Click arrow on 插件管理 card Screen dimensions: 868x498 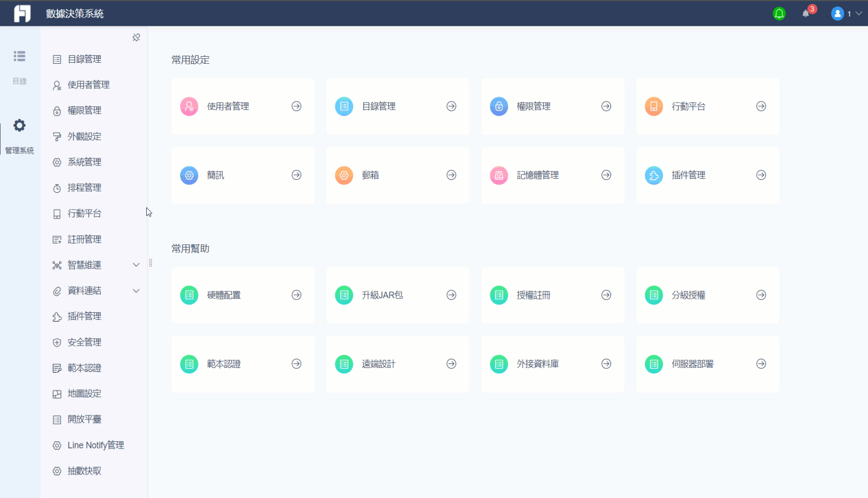761,175
